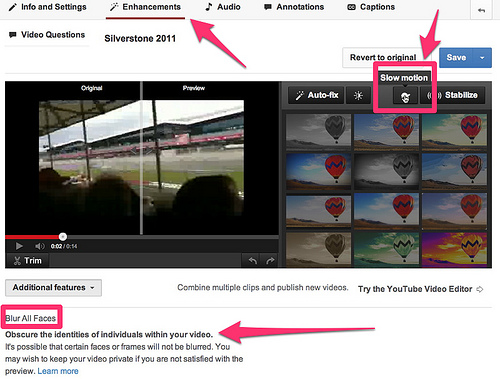Play the video preview
Viewport: 500px width, 379px height.
click(x=19, y=246)
